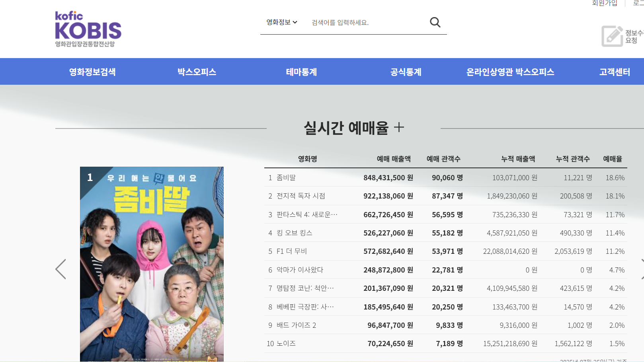Click the 1,562,122 명 cumulative audience
This screenshot has height=362, width=644.
point(573,344)
